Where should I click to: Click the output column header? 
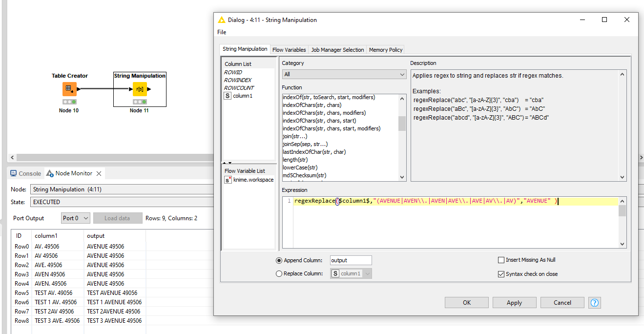click(x=115, y=236)
